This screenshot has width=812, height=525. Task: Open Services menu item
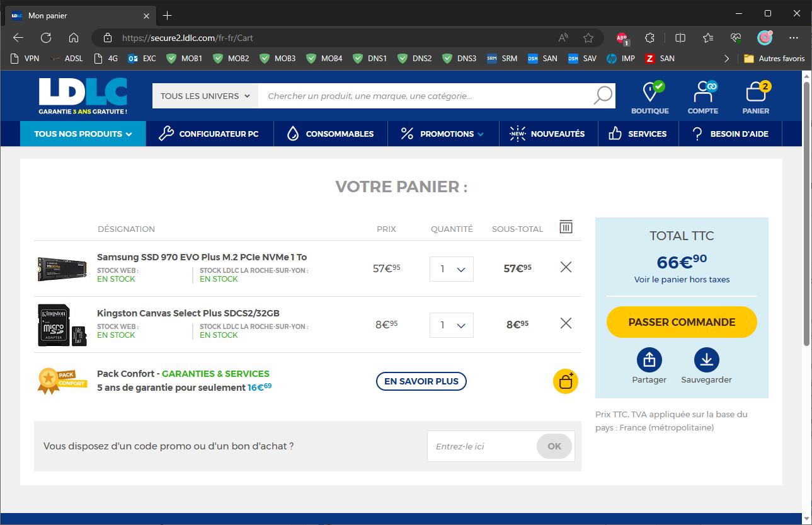tap(638, 134)
